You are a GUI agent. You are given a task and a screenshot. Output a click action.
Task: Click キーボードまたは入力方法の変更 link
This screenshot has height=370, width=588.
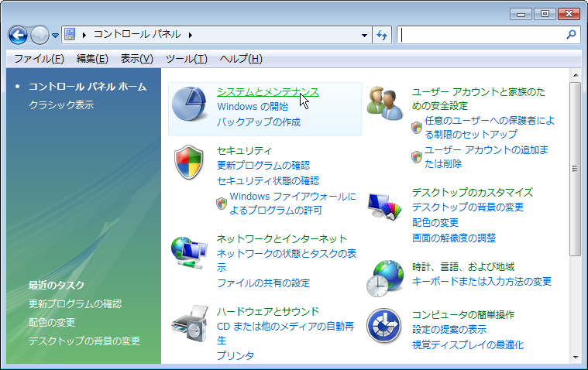pos(482,282)
